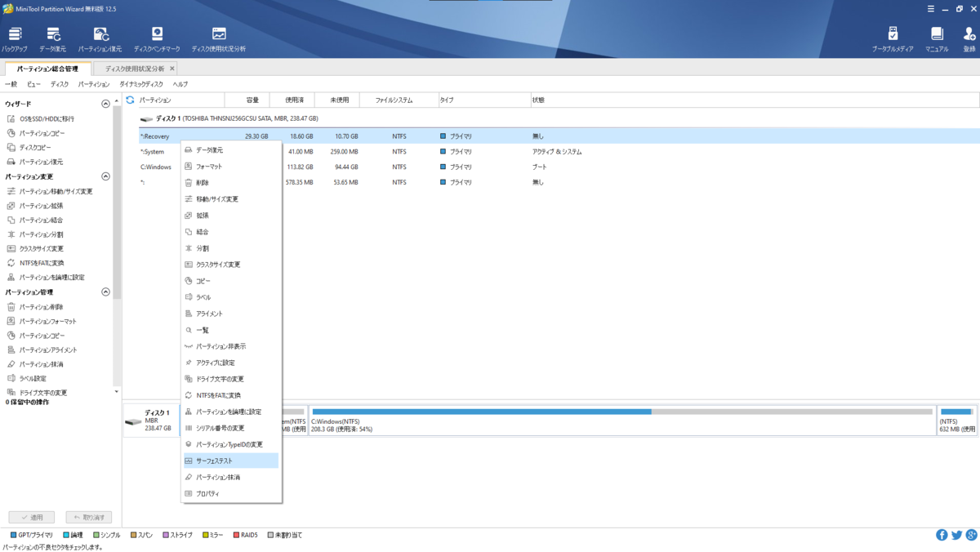Open ブータブルメディア builder
The width and height of the screenshot is (980, 552).
point(893,39)
